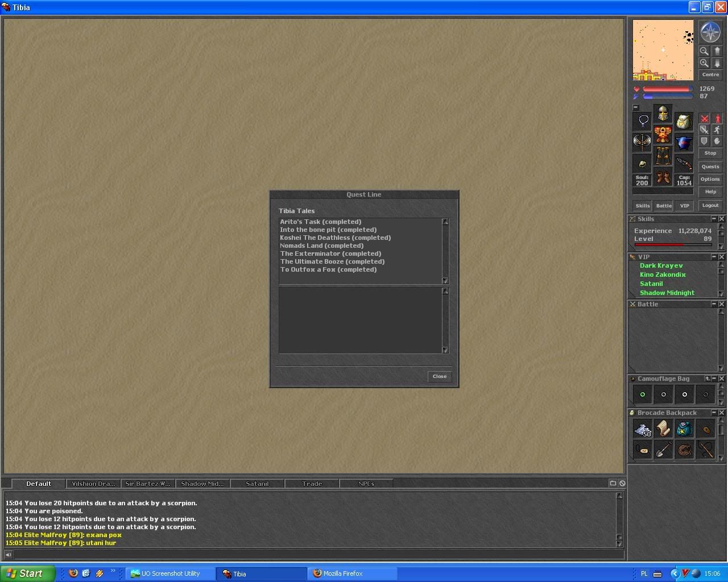Toggle chase opponent mode
This screenshot has height=582, width=728.
point(717,130)
